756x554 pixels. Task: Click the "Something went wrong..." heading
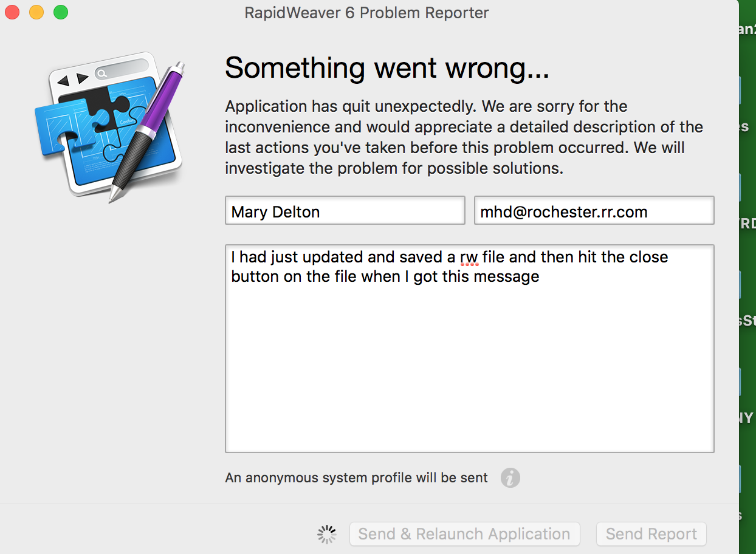pyautogui.click(x=387, y=67)
